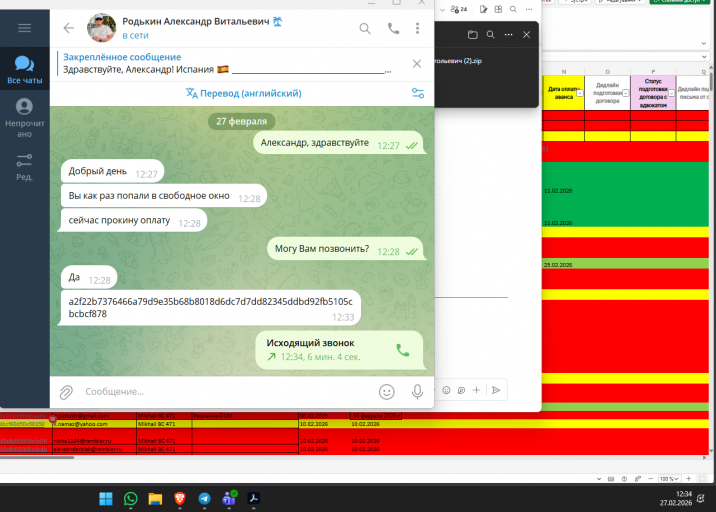Screen dimensions: 716x512
Task: Close the pinned message bar
Action: pos(417,63)
